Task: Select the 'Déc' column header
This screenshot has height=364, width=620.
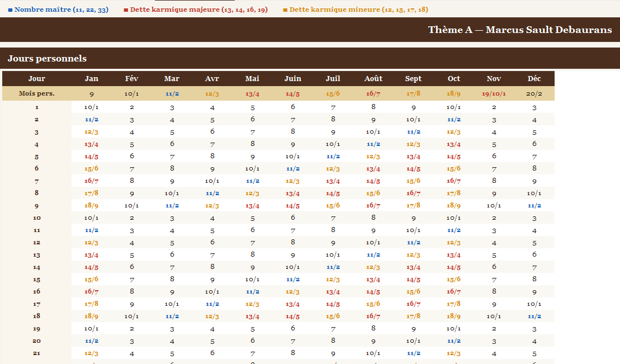Action: point(534,79)
